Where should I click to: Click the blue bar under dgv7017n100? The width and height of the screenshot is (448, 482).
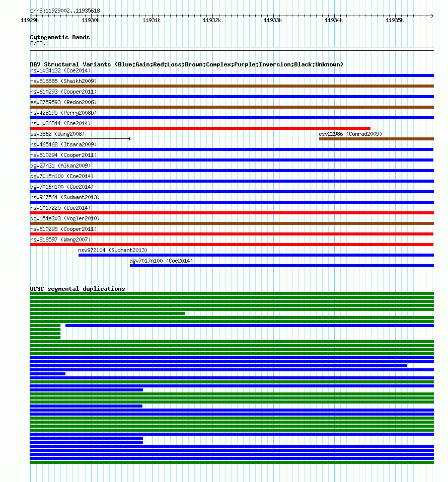[x=282, y=266]
